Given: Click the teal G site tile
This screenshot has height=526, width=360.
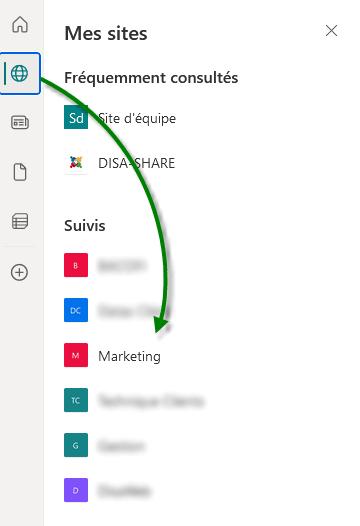Looking at the screenshot, I should (x=76, y=445).
